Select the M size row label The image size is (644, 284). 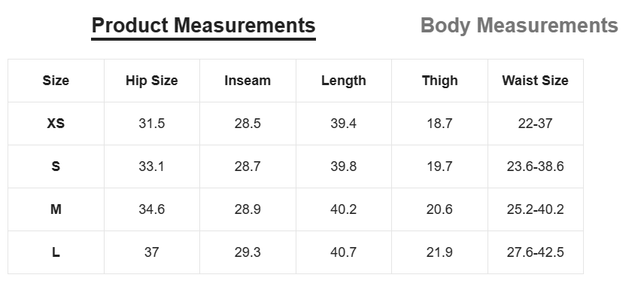coord(56,209)
